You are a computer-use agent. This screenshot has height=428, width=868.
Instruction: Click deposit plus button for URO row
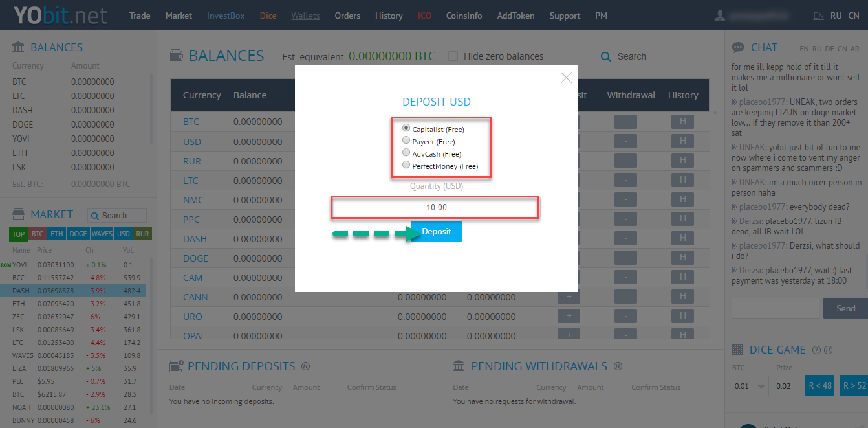point(569,316)
